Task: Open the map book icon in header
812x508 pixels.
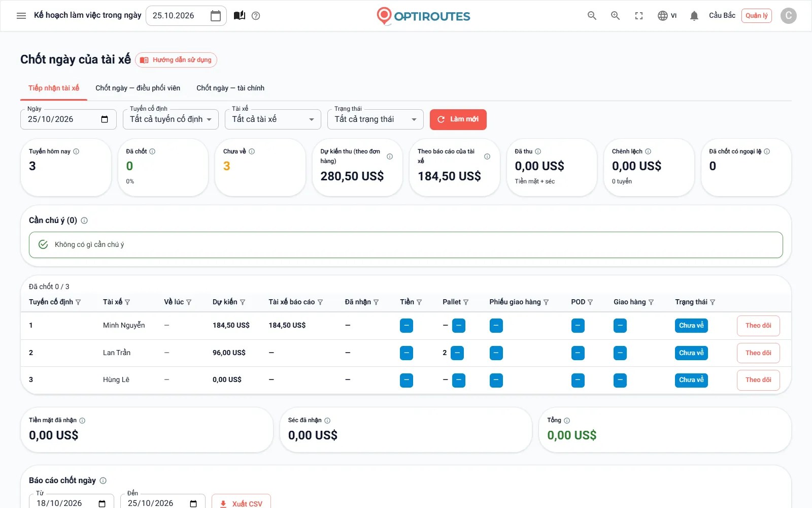Action: click(x=240, y=16)
